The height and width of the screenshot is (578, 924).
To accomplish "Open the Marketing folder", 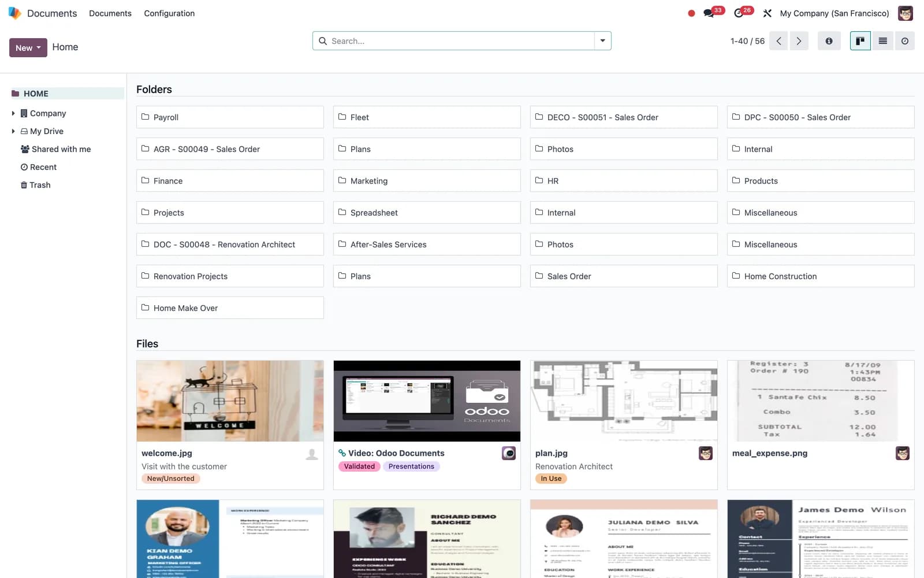I will point(427,181).
